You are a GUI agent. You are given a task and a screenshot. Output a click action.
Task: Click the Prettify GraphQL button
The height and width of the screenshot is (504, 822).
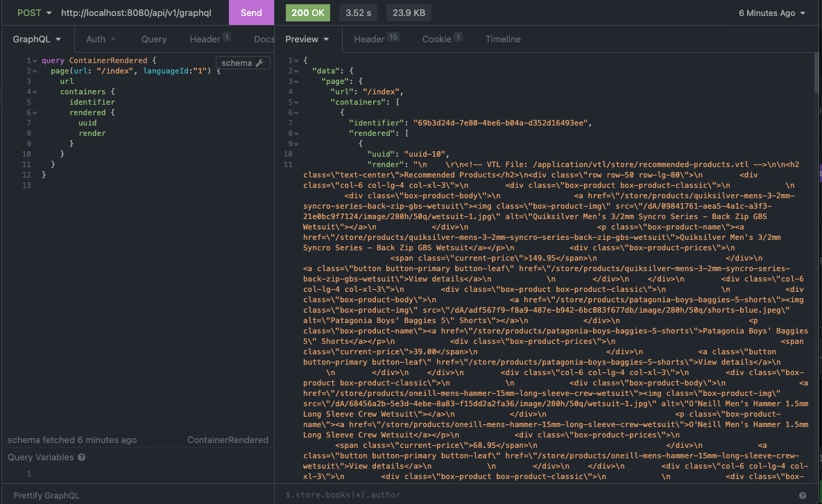46,495
